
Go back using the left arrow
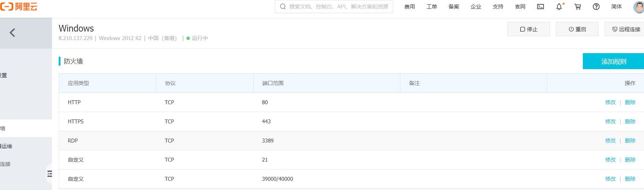pyautogui.click(x=12, y=33)
